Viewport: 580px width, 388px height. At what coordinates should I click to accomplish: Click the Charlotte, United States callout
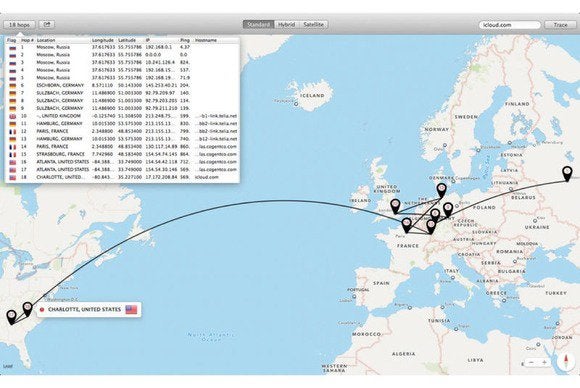click(x=89, y=309)
